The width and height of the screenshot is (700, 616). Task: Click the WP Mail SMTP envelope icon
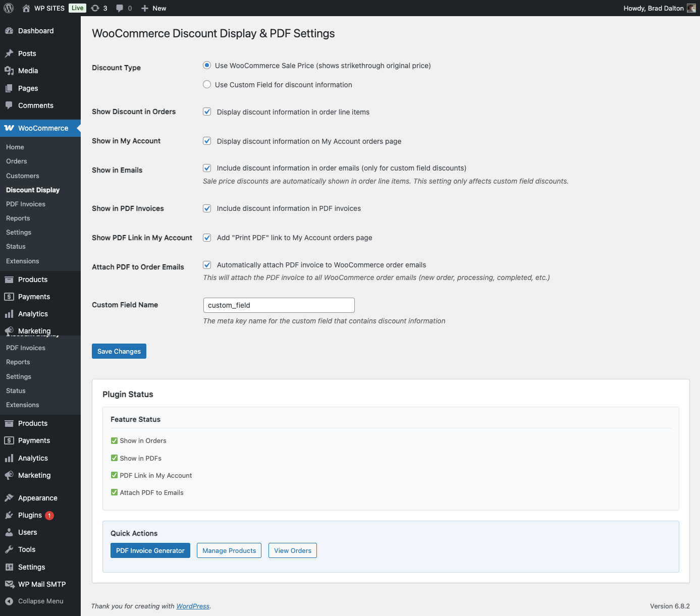tap(9, 584)
